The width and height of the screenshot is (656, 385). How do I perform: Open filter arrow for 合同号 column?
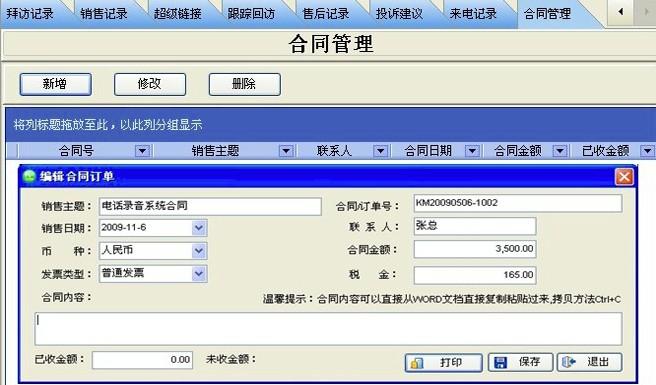[142, 151]
